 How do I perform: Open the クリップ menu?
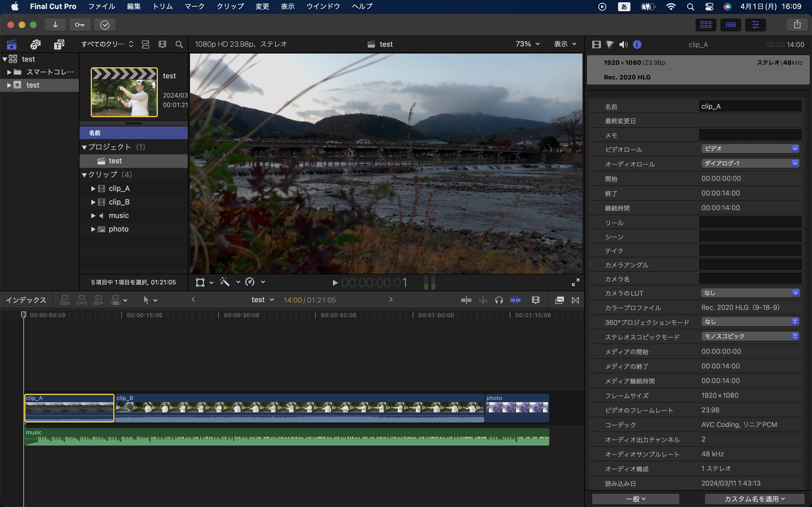230,6
